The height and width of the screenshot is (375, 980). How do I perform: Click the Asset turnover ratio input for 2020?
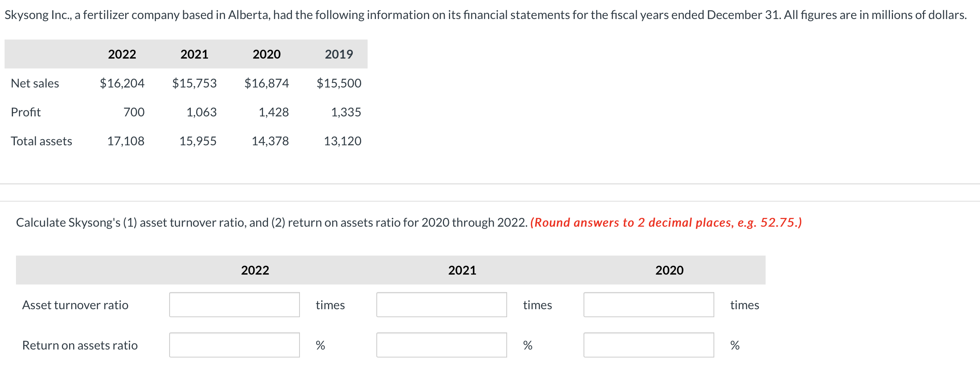[x=649, y=305]
